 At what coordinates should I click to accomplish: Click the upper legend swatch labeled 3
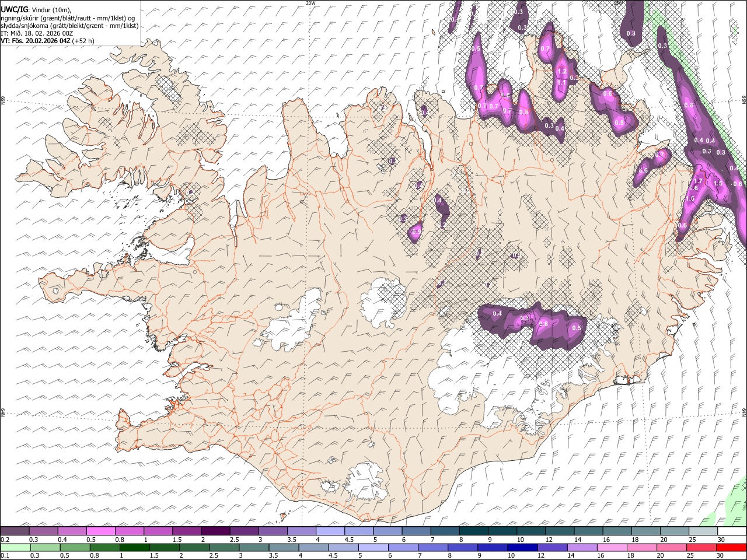[x=273, y=531]
